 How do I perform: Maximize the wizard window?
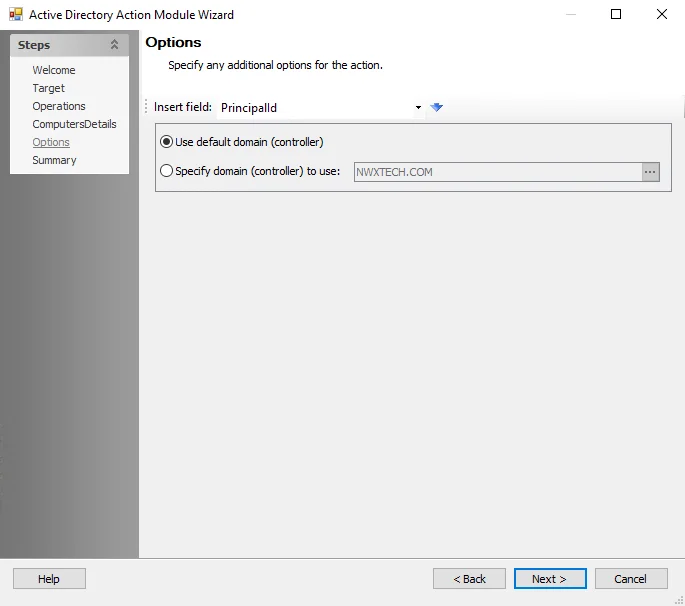point(616,14)
